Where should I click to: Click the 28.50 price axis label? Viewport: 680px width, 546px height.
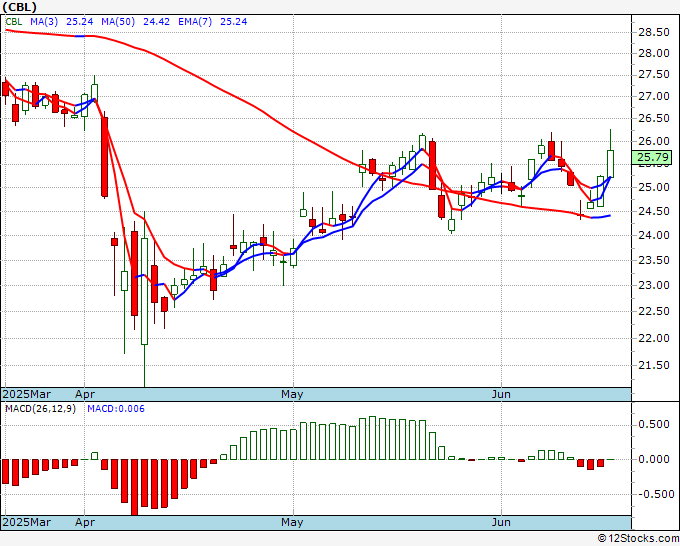coord(654,32)
